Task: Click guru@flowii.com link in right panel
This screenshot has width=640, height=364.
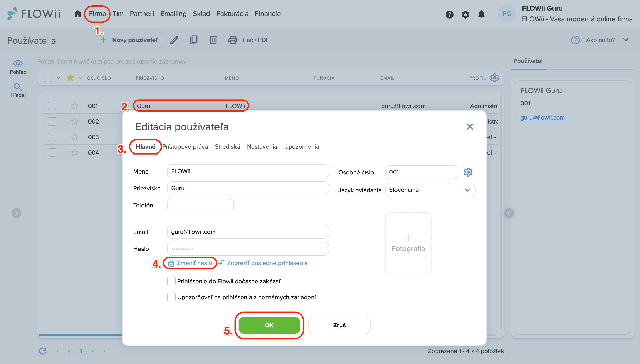Action: pyautogui.click(x=542, y=118)
